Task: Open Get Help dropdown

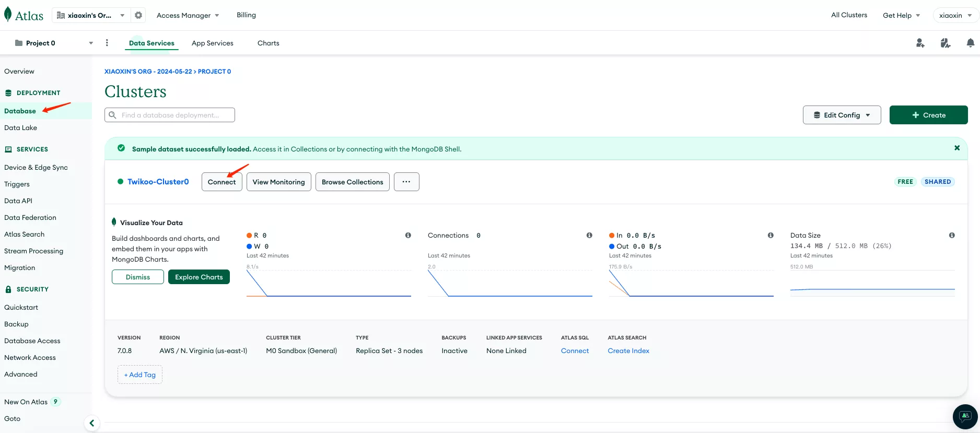Action: click(901, 15)
